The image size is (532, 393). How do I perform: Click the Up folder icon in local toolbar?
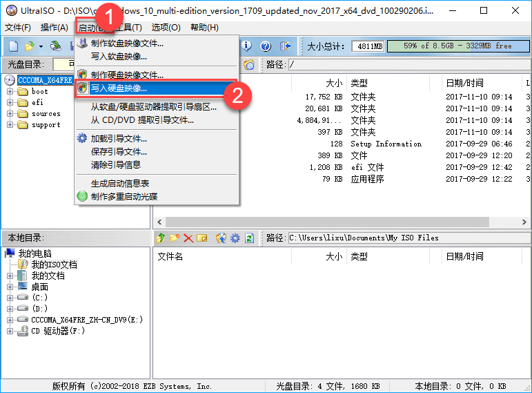click(161, 238)
